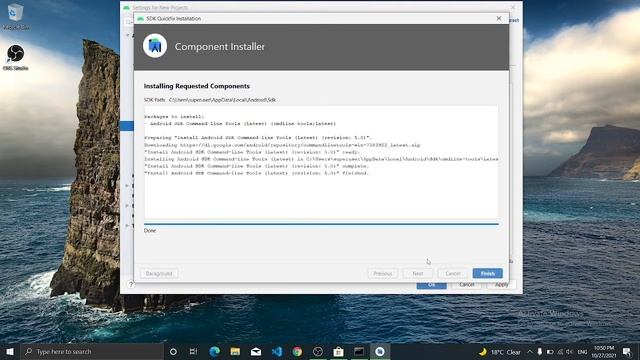Open File Explorer from the taskbar
Viewport: 640px width, 360px height.
click(x=235, y=351)
